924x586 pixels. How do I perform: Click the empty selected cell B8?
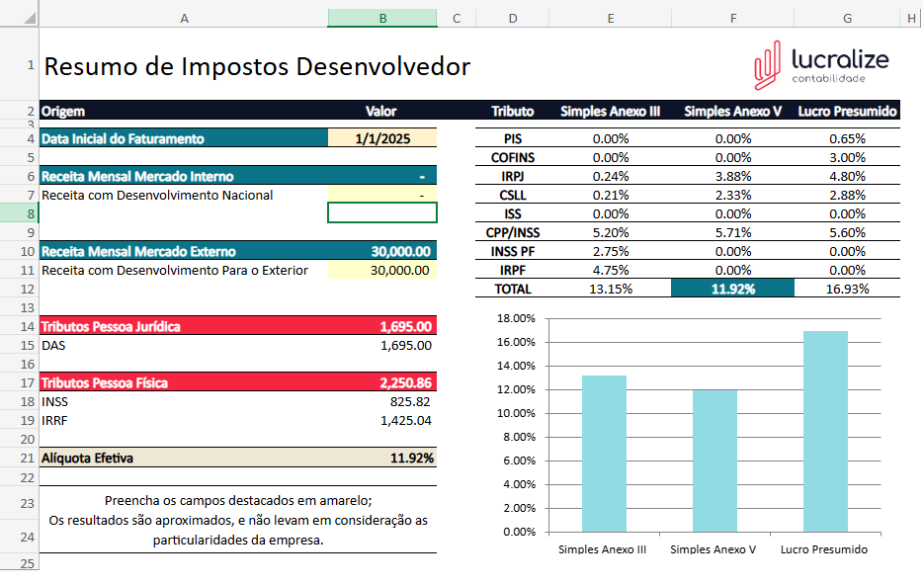tap(382, 213)
